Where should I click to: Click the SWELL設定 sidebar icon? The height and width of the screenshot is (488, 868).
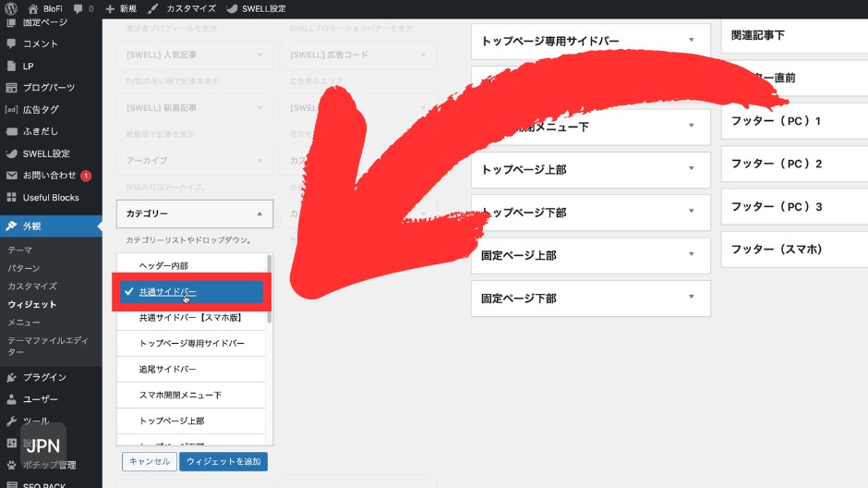(x=11, y=153)
